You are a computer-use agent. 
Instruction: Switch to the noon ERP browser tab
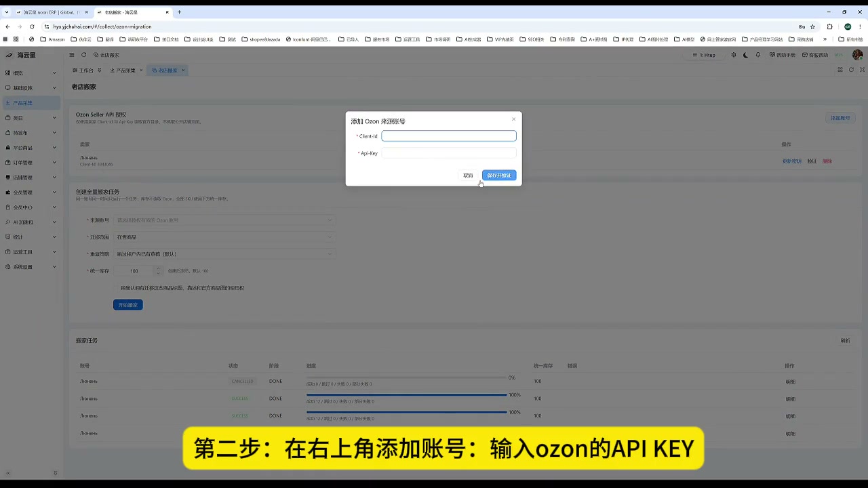[x=52, y=12]
